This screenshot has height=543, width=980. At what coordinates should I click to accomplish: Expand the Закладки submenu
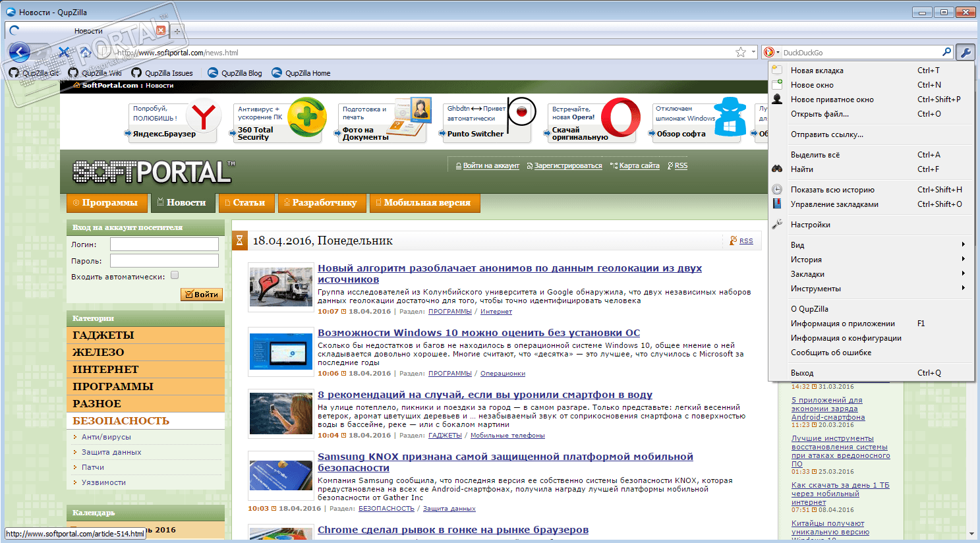coord(871,274)
